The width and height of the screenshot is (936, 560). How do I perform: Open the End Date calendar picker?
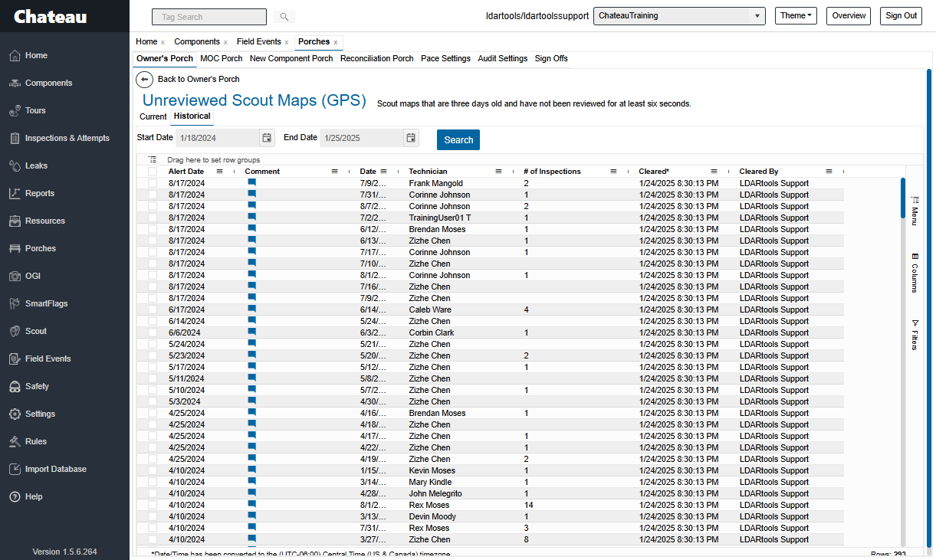point(411,138)
